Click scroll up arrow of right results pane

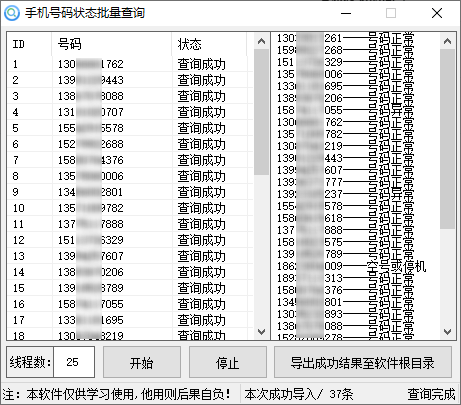pos(447,41)
